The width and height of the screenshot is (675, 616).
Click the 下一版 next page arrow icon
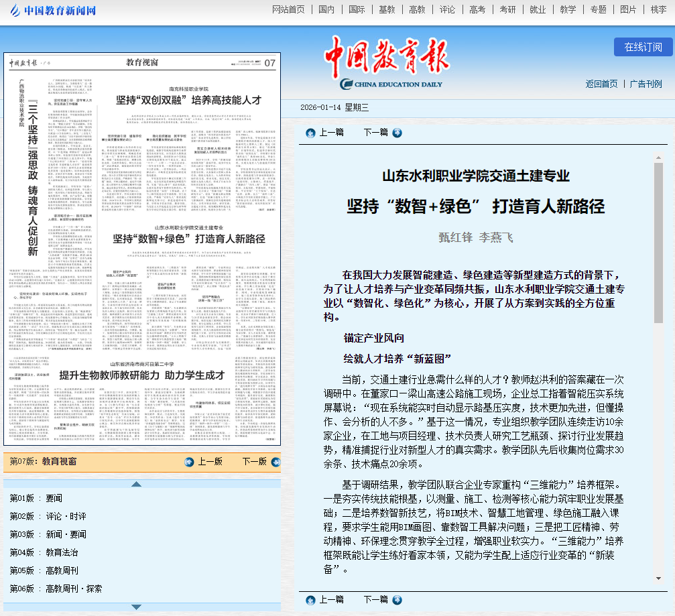pos(275,462)
